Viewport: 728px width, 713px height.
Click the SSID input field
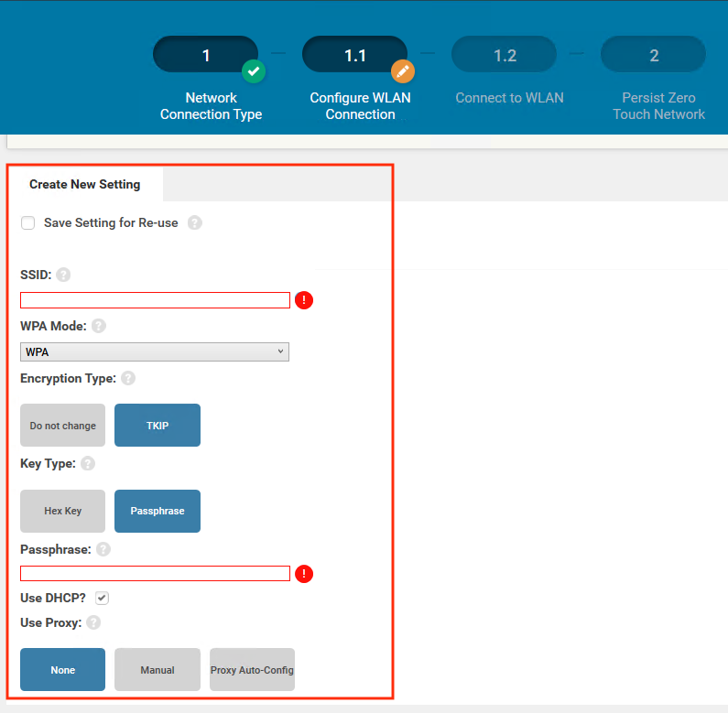(x=155, y=300)
